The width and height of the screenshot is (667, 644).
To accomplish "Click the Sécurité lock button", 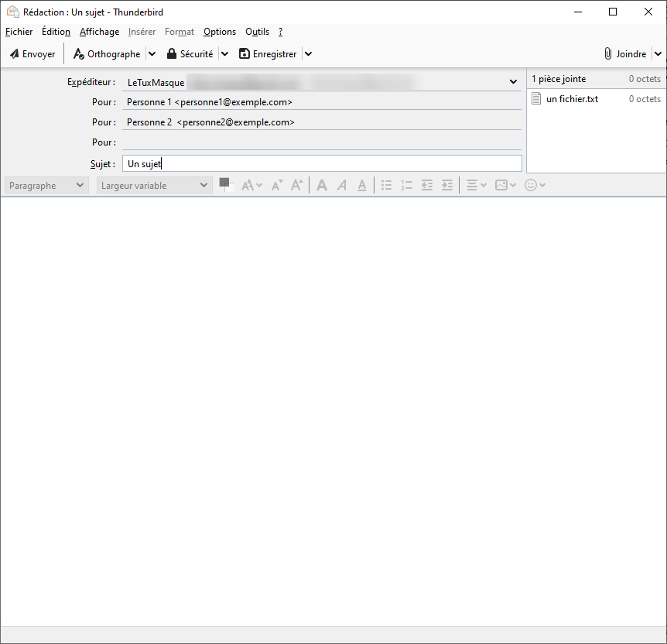I will pos(190,54).
